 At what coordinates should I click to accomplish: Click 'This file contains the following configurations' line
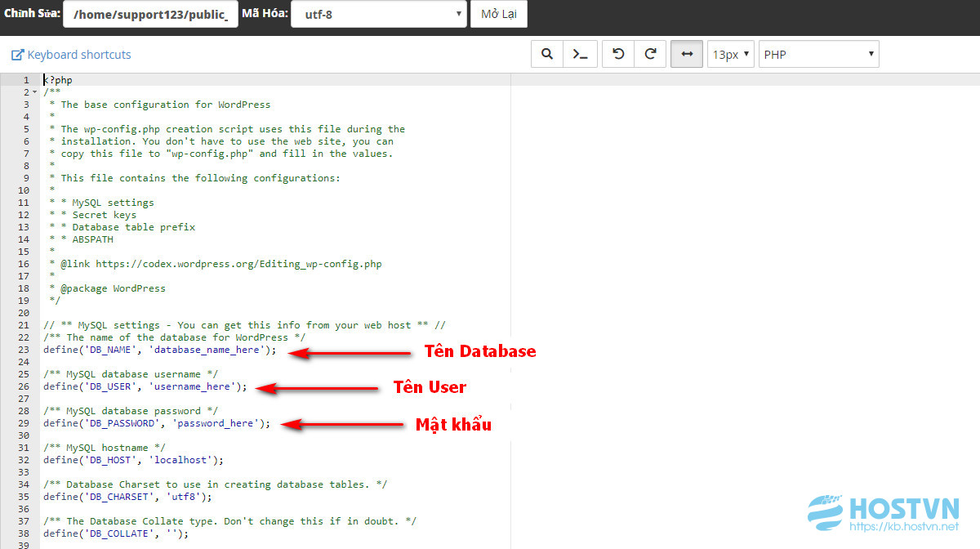pyautogui.click(x=195, y=178)
